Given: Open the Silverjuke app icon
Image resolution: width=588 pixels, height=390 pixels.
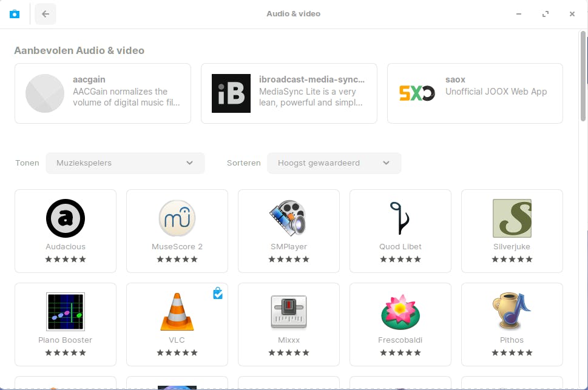Looking at the screenshot, I should tap(512, 218).
